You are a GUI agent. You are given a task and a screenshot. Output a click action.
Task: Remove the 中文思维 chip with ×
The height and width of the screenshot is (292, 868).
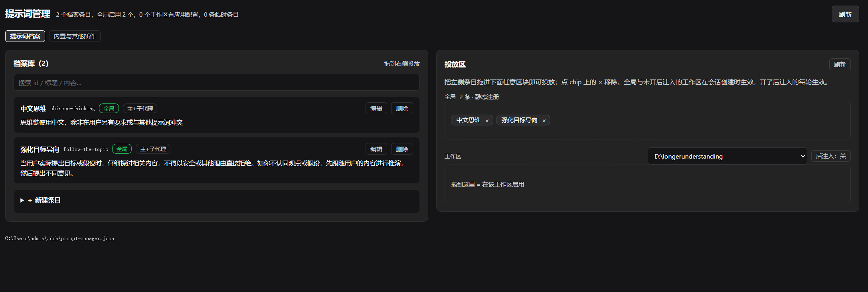pos(487,121)
